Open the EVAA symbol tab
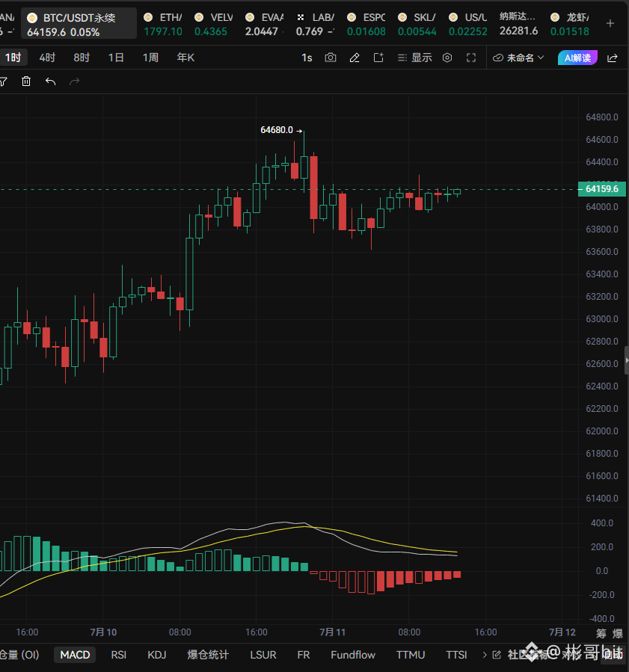Screen dimensions: 629x672 pyautogui.click(x=264, y=24)
